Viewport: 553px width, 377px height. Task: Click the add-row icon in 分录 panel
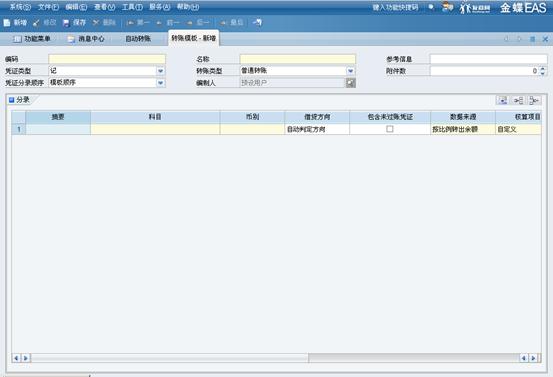pyautogui.click(x=503, y=101)
